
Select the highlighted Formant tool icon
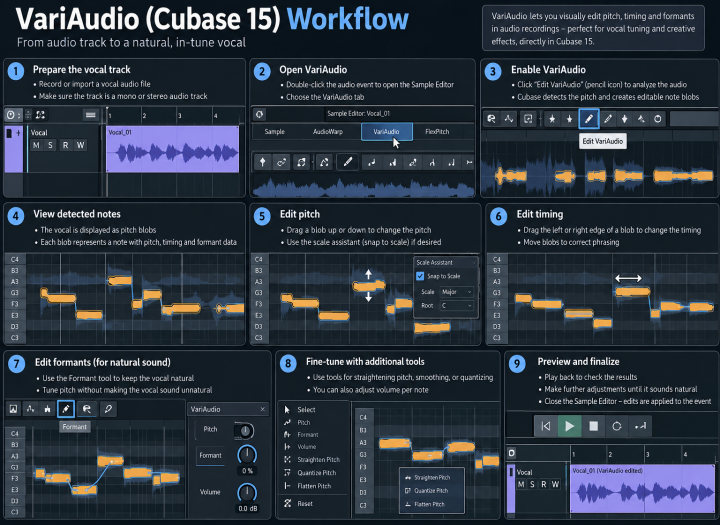click(x=66, y=409)
